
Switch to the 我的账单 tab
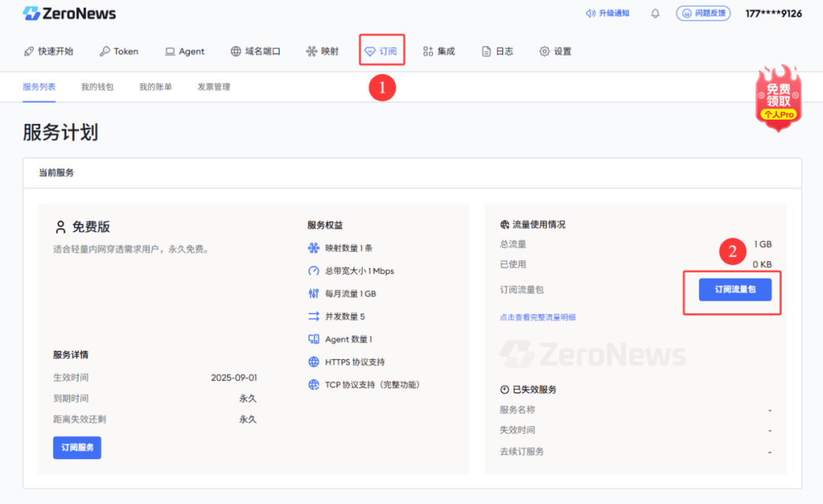(x=155, y=87)
